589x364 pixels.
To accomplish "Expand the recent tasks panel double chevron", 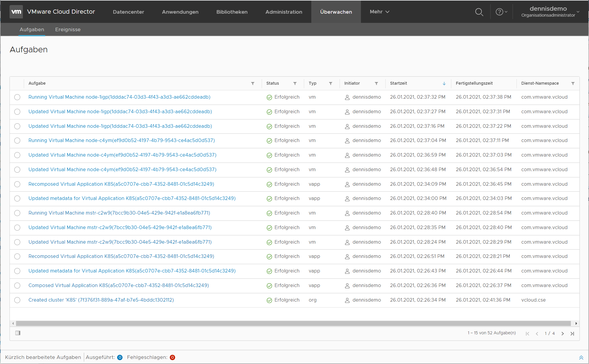I will click(581, 357).
